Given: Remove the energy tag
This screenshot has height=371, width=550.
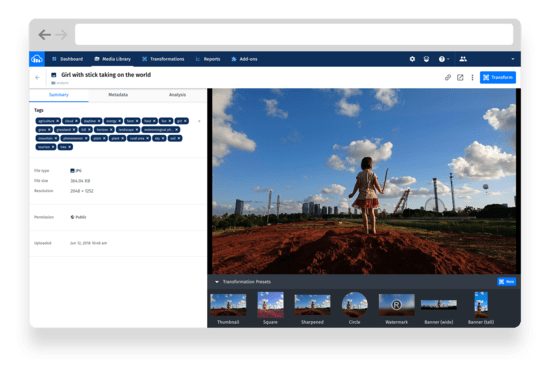Looking at the screenshot, I should 120,121.
